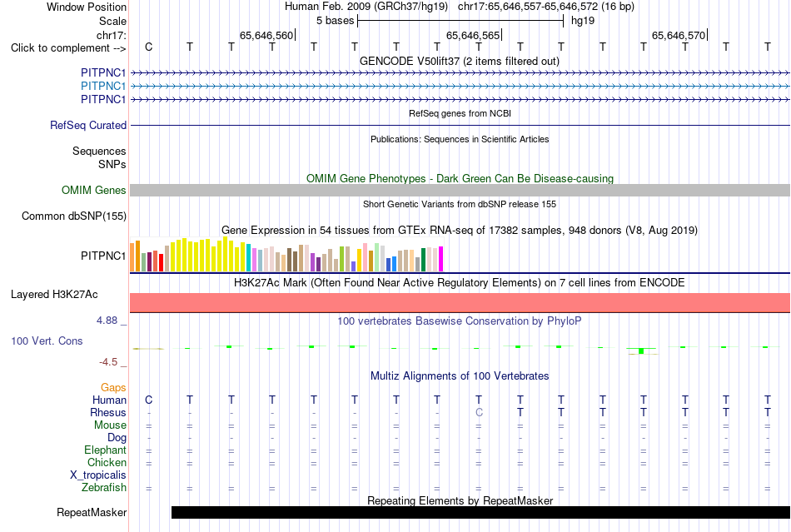The height and width of the screenshot is (532, 791).
Task: Click the gray OMIM Genes bar
Action: 460,190
